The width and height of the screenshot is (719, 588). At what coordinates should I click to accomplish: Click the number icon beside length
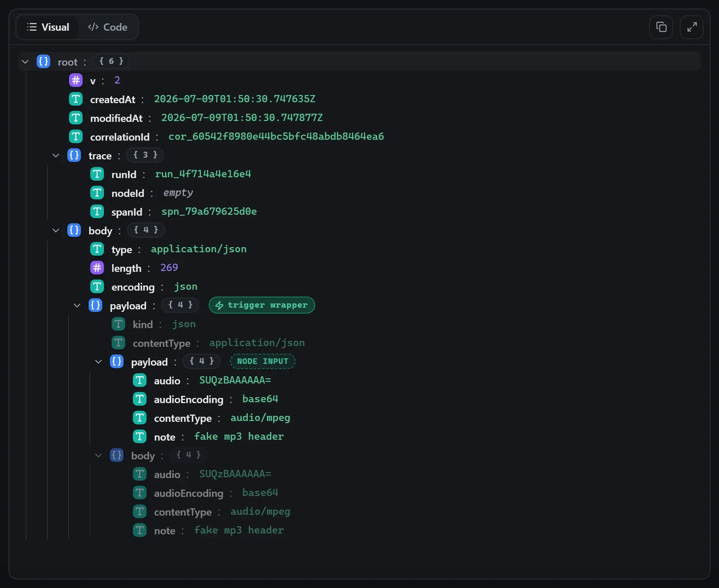pos(97,268)
